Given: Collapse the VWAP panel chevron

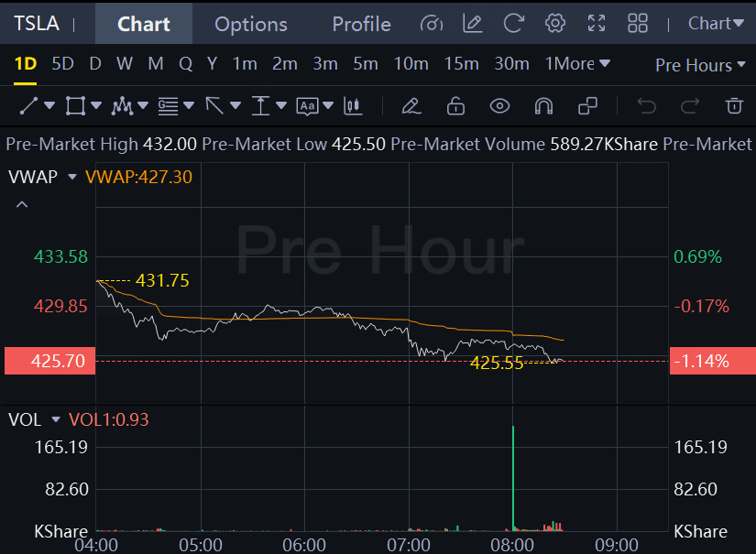Looking at the screenshot, I should click(x=22, y=205).
